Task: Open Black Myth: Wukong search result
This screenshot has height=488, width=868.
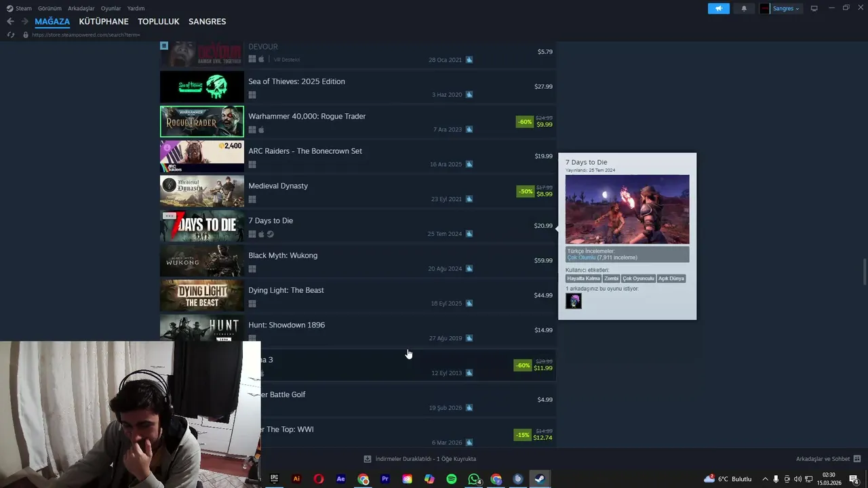Action: (x=357, y=260)
